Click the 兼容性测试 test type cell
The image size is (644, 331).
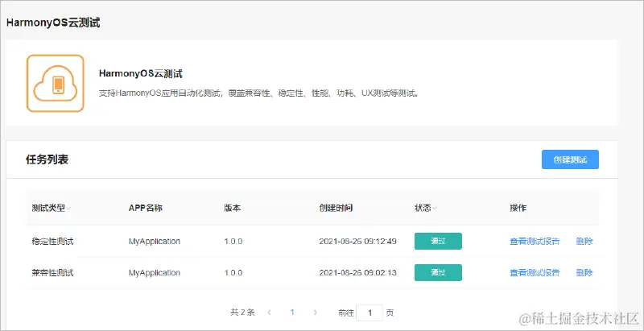tap(52, 272)
